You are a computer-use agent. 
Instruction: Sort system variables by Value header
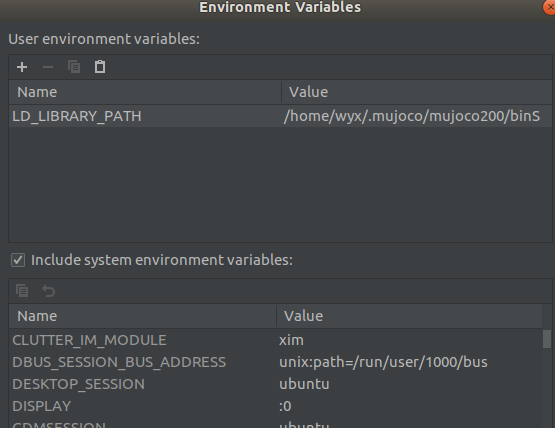tap(409, 316)
